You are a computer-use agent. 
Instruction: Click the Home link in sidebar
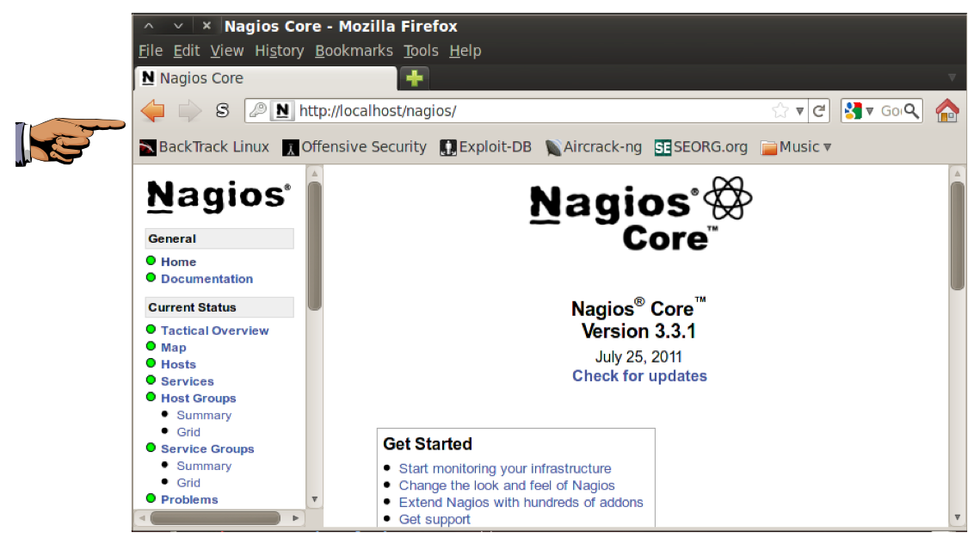click(178, 262)
